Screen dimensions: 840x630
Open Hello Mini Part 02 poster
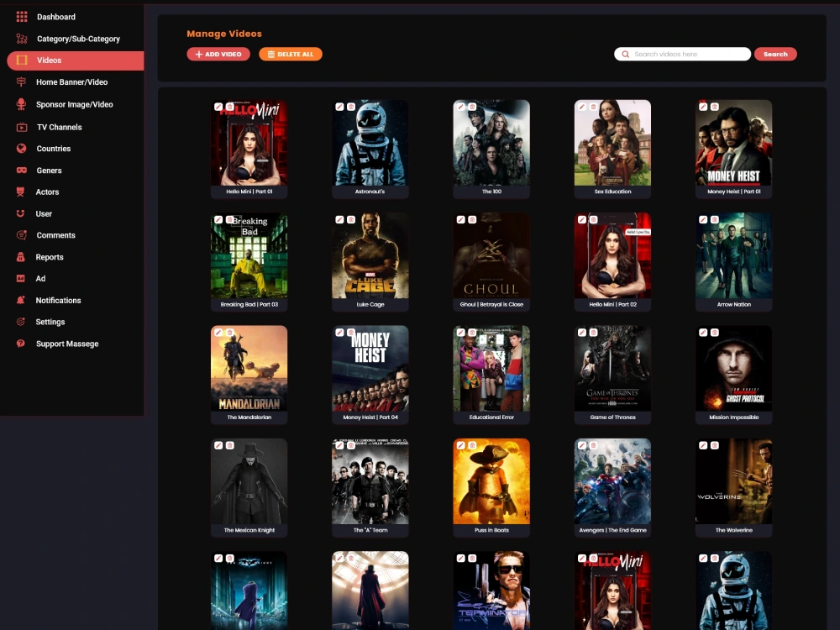(x=612, y=255)
